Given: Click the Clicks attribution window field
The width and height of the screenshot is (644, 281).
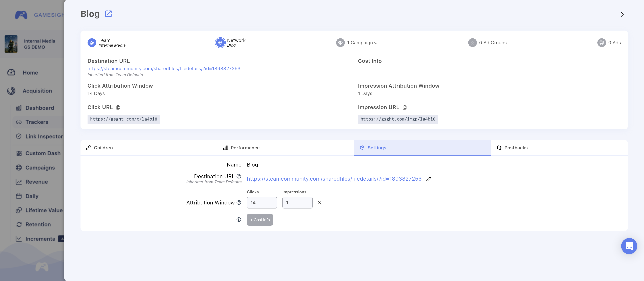Looking at the screenshot, I should tap(262, 203).
